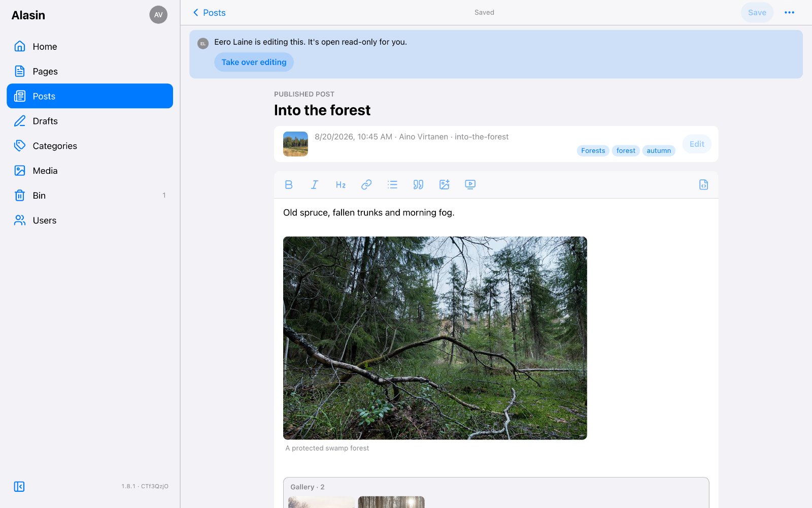Click the Posts newspaper icon

point(20,96)
